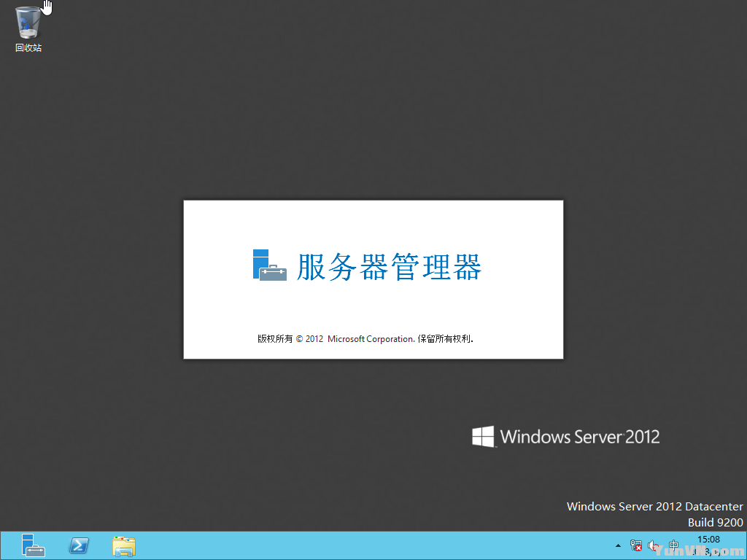Show hidden system tray icons arrow
Image resolution: width=747 pixels, height=560 pixels.
point(618,545)
